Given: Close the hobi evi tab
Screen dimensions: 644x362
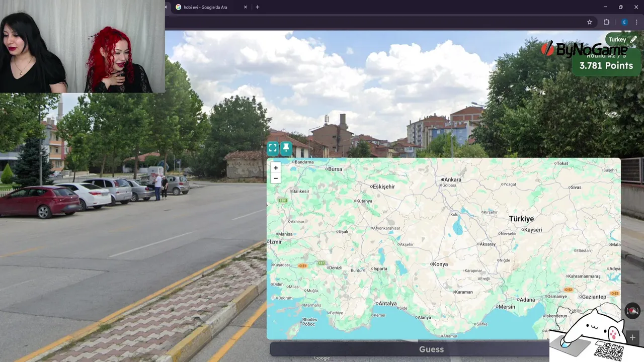Looking at the screenshot, I should click(246, 7).
